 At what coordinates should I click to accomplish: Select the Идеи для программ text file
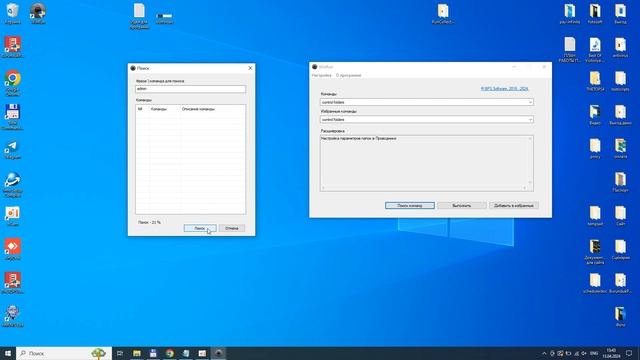(139, 16)
